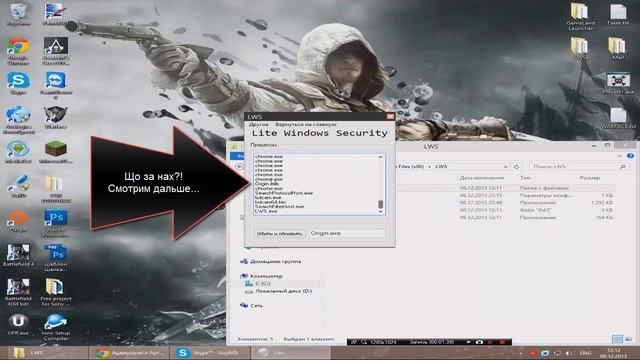Click the process list scrollbar thumb
The width and height of the screenshot is (640, 360).
(x=380, y=204)
